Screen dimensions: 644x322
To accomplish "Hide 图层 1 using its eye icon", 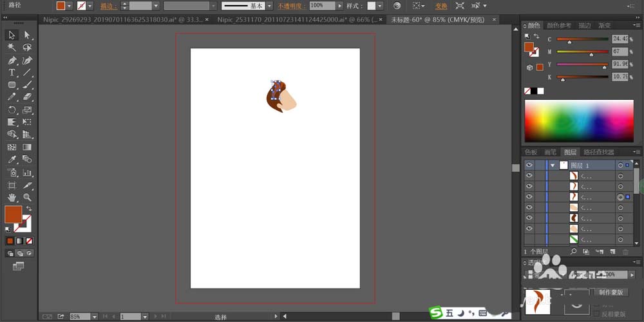I will coord(529,165).
